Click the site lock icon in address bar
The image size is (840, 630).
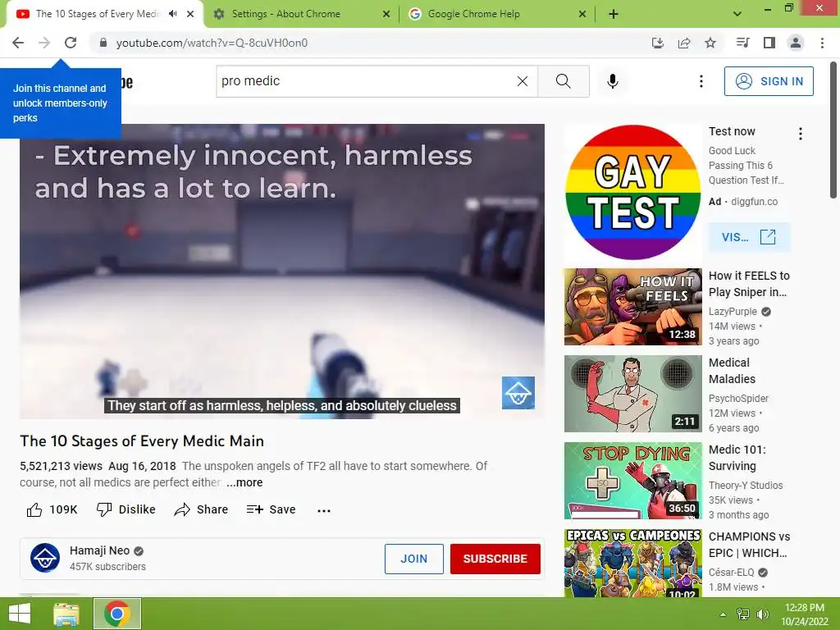[x=103, y=43]
